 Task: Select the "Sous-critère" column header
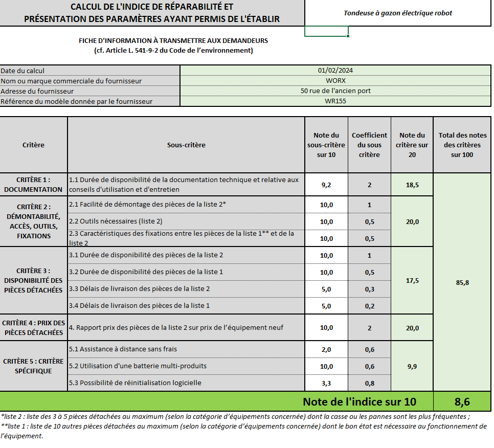click(x=186, y=145)
